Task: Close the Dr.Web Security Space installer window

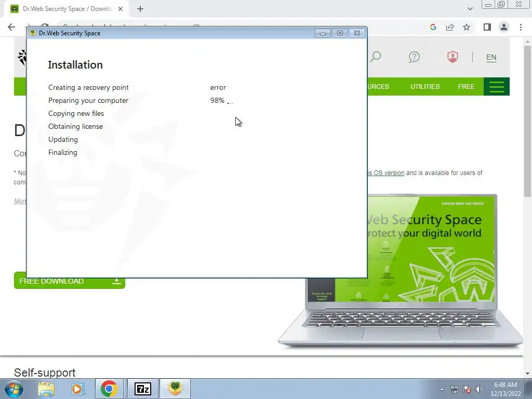Action: [x=357, y=33]
